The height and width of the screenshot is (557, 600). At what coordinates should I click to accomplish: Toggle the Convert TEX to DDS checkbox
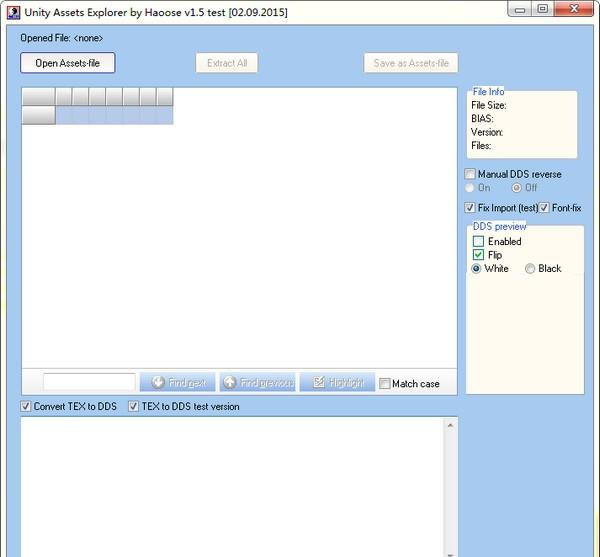click(x=26, y=406)
